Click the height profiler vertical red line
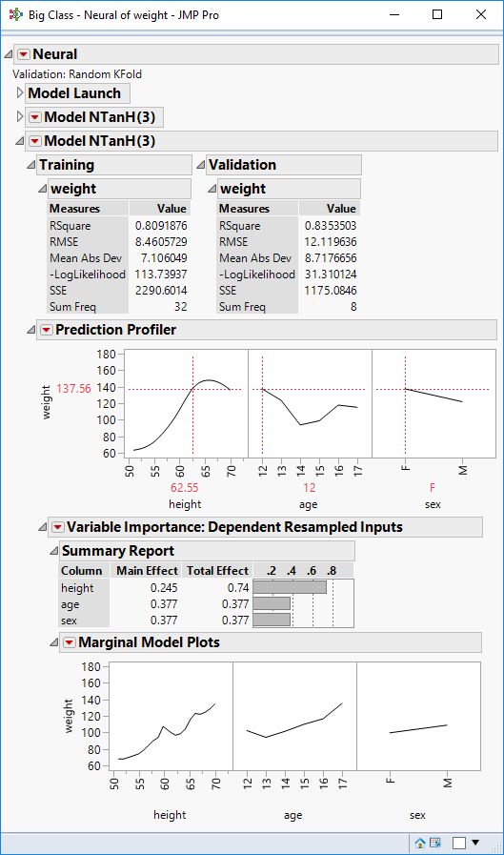This screenshot has width=504, height=855. (x=192, y=406)
